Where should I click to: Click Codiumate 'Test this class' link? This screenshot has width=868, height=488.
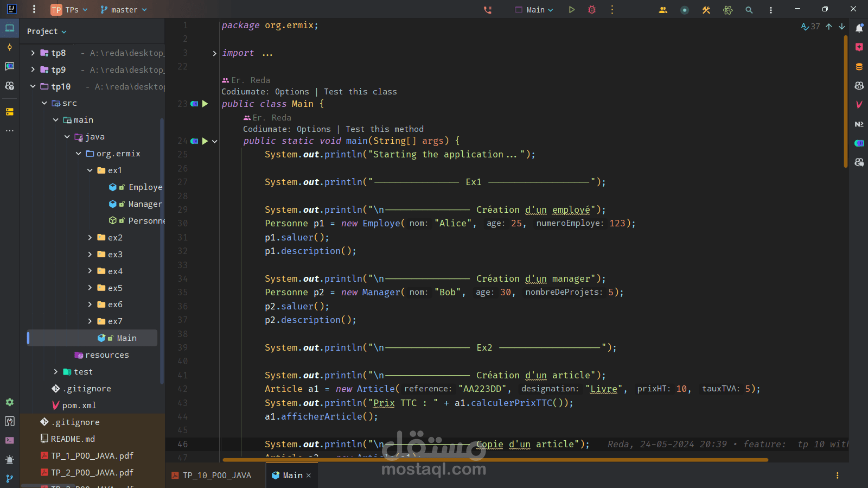tap(360, 92)
